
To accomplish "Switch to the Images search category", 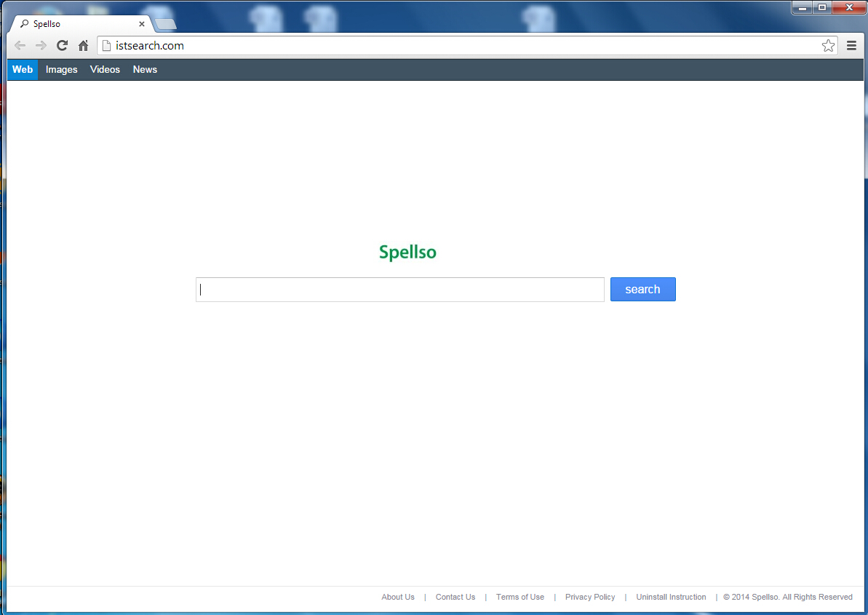I will coord(61,69).
